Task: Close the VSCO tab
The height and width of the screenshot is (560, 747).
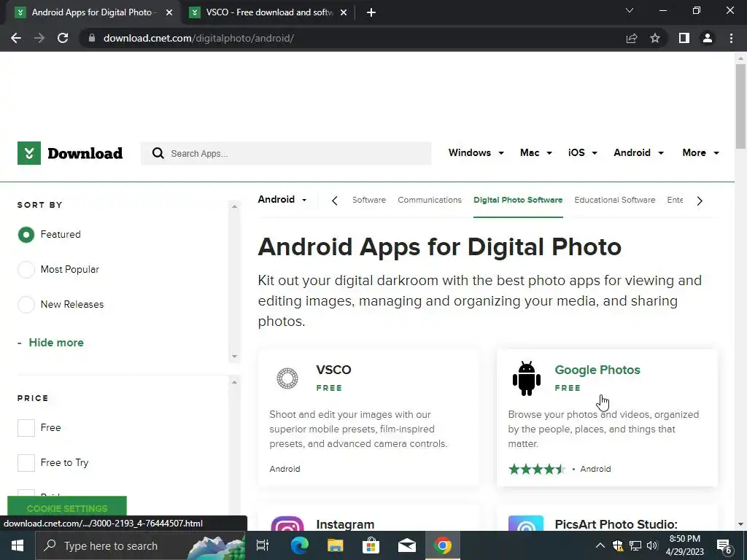Action: pyautogui.click(x=344, y=12)
